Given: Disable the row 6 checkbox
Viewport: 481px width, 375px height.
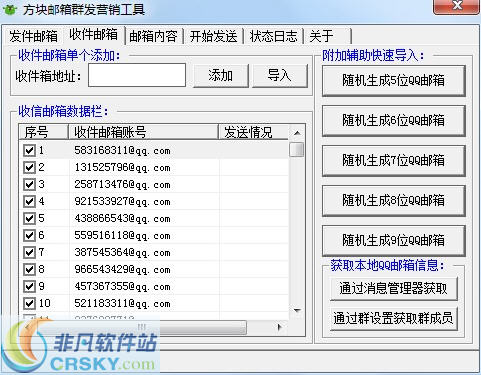Looking at the screenshot, I should point(29,235).
